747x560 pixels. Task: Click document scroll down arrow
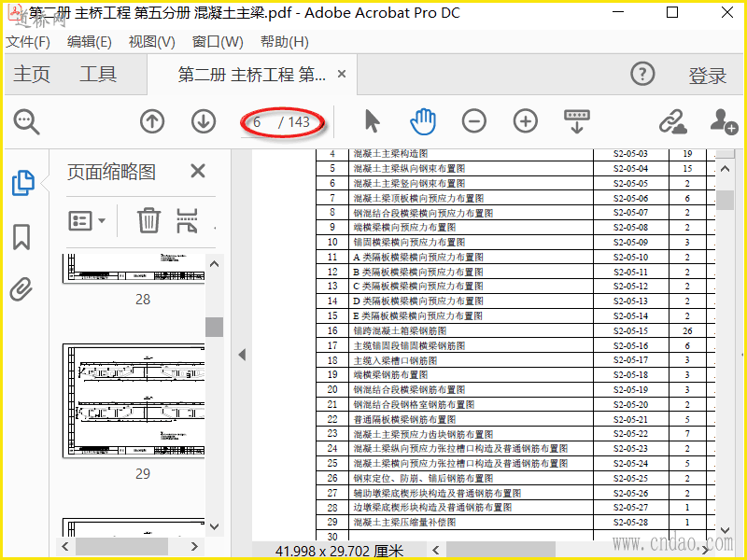726,530
